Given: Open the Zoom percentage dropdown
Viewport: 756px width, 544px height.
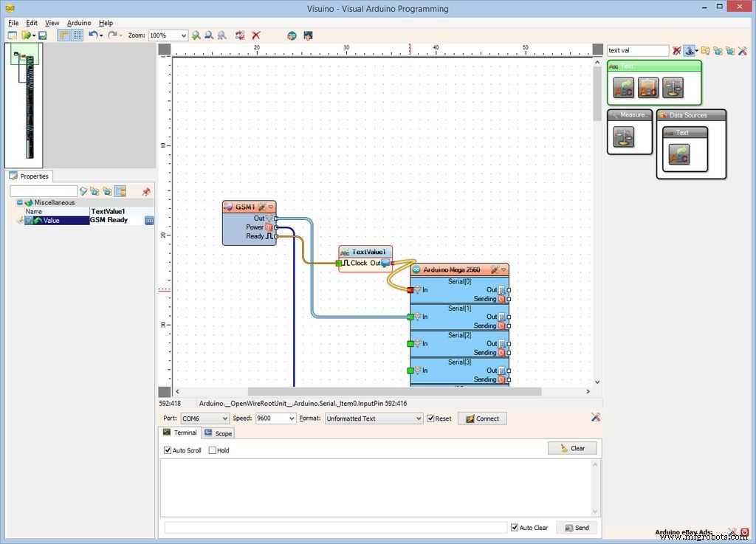Looking at the screenshot, I should 183,35.
